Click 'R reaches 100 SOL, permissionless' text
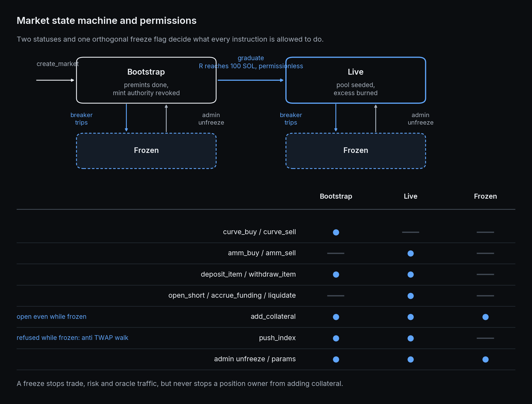 pyautogui.click(x=251, y=66)
